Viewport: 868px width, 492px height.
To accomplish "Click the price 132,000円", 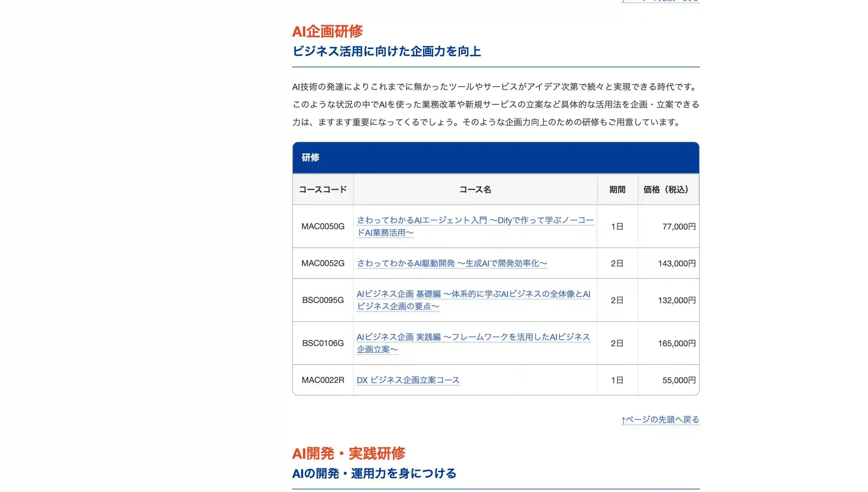I will tap(677, 300).
